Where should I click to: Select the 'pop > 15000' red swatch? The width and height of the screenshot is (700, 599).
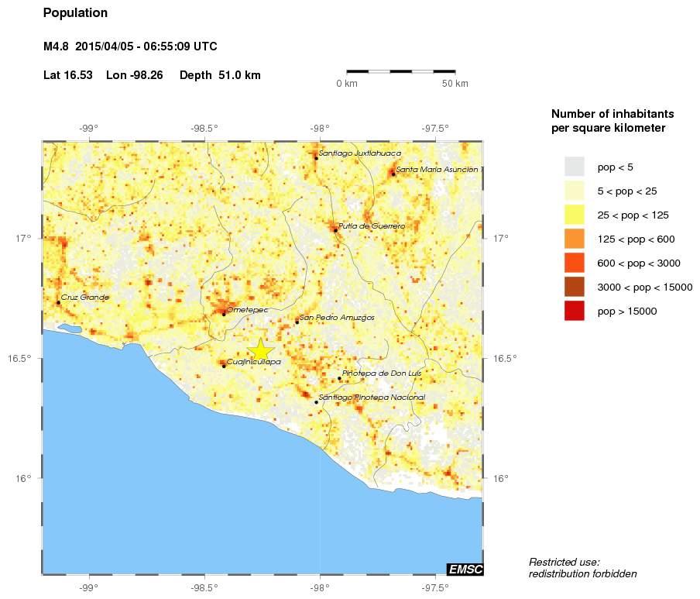point(574,311)
